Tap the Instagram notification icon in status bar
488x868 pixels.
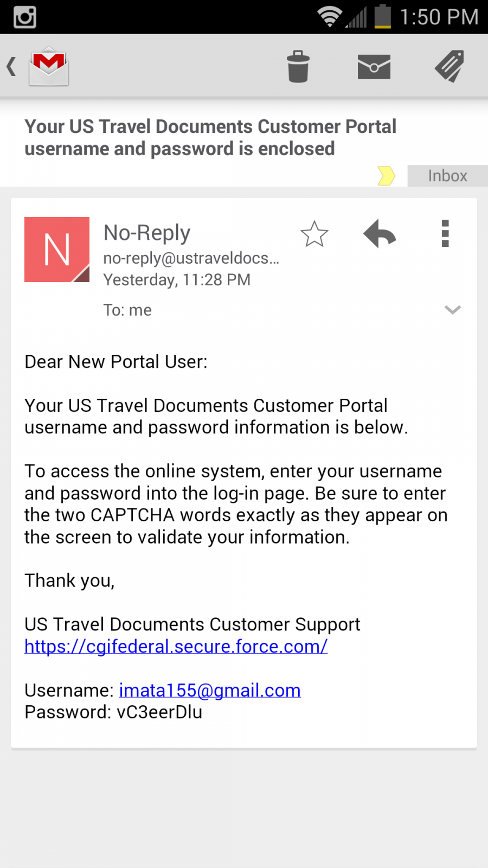25,17
